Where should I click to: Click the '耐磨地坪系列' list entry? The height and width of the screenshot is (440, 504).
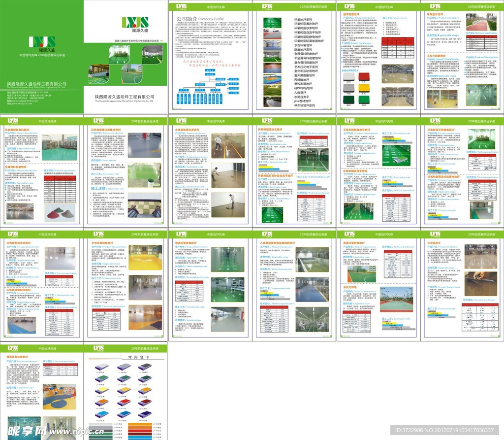click(303, 50)
